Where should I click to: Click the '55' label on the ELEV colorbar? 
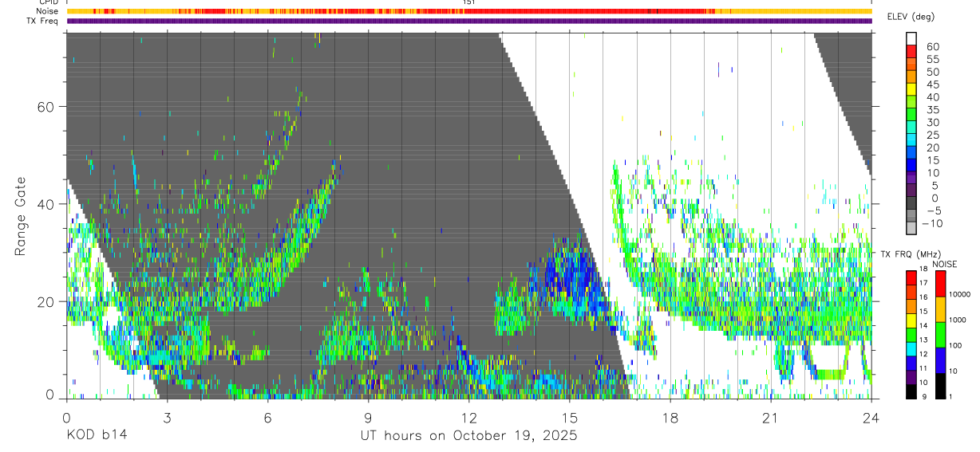pos(931,59)
